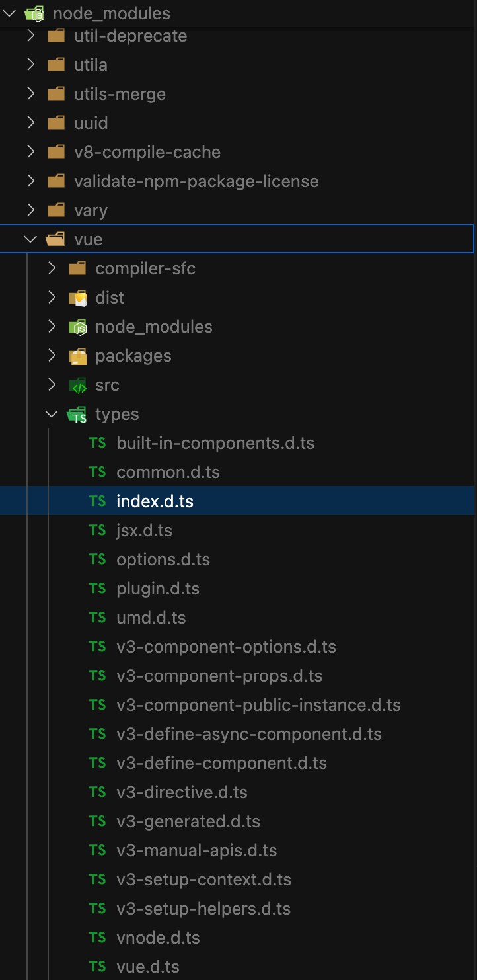Screen dimensions: 477x980
Task: Click the node_modules root folder icon
Action: [x=34, y=13]
